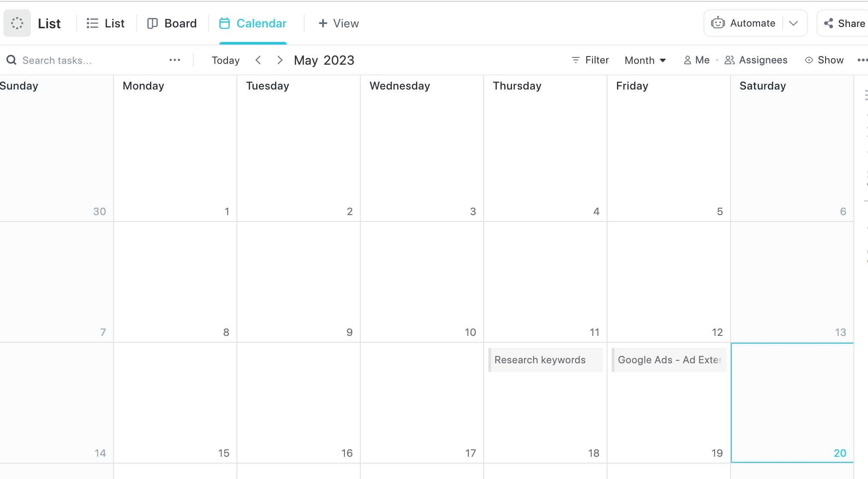The width and height of the screenshot is (868, 479).
Task: Toggle the Assignees filter
Action: (756, 60)
